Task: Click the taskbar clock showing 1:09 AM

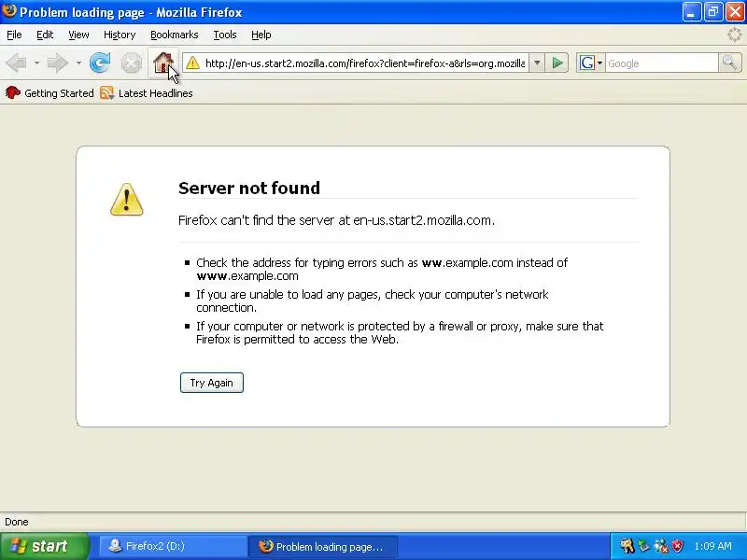Action: pyautogui.click(x=712, y=546)
